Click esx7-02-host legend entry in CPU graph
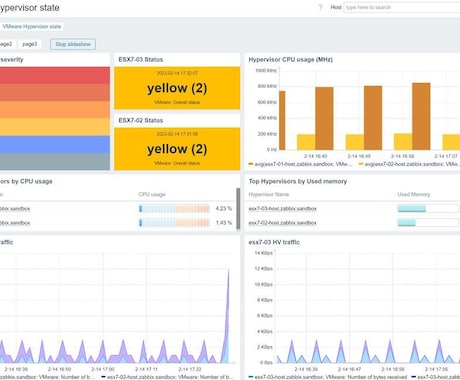Viewport: 460px width, 380px height. tap(409, 164)
